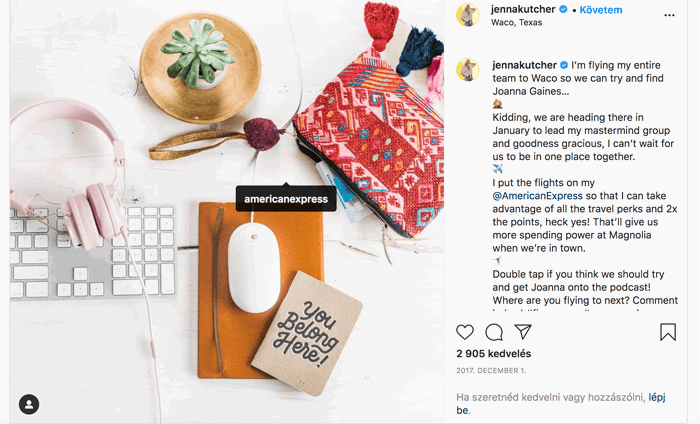Show tagged people via person icon
This screenshot has height=424, width=700.
(29, 404)
